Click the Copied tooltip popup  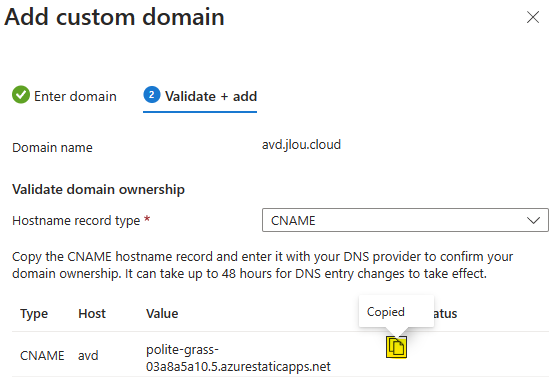click(x=396, y=311)
